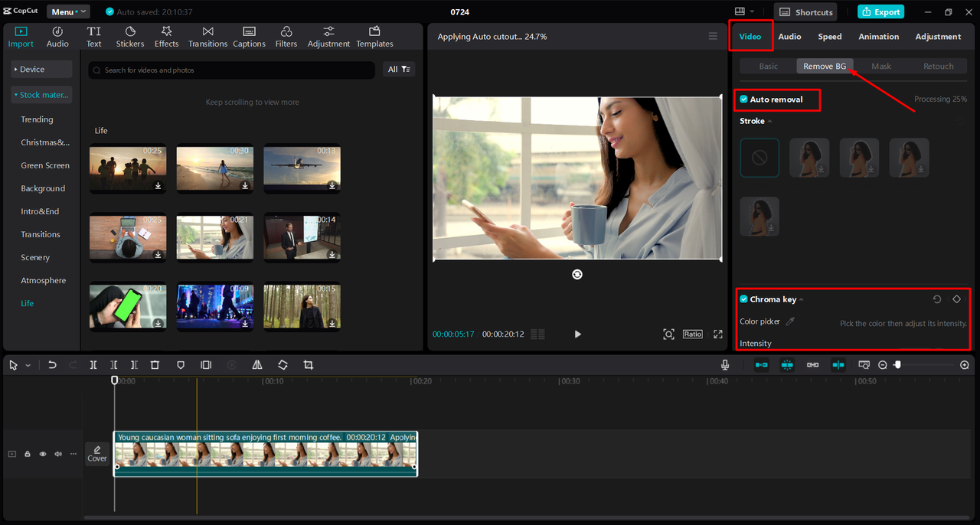
Task: Mute the video track audio
Action: pos(58,454)
